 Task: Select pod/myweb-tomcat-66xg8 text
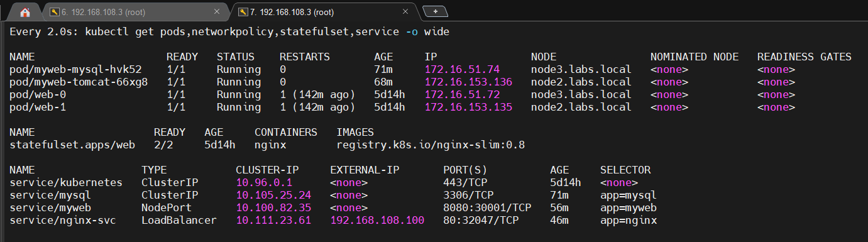click(79, 82)
